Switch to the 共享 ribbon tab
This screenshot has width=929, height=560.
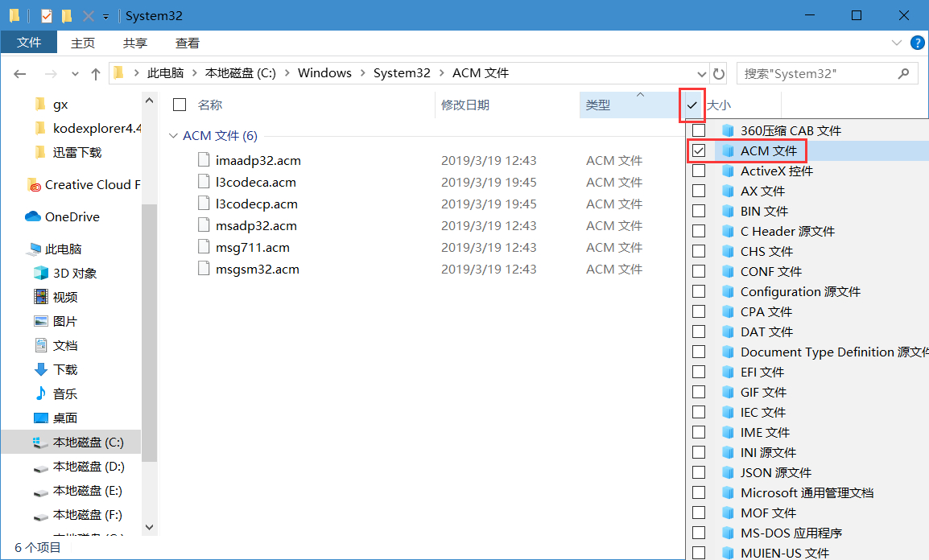(135, 43)
